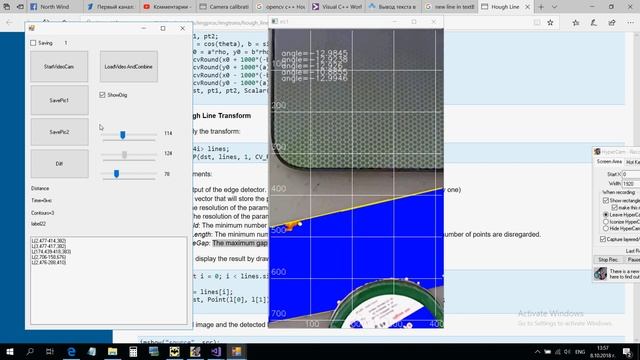Click the HyperCam news thumbnail icon

coord(600,273)
